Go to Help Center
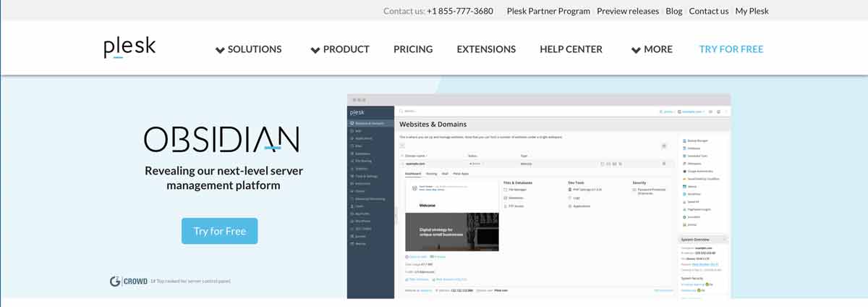The width and height of the screenshot is (868, 307). (571, 49)
